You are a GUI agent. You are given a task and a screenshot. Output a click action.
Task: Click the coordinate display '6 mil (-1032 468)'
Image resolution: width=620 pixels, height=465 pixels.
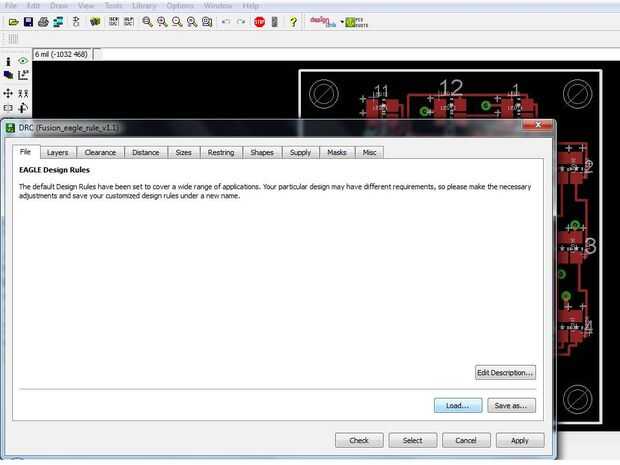(62, 54)
